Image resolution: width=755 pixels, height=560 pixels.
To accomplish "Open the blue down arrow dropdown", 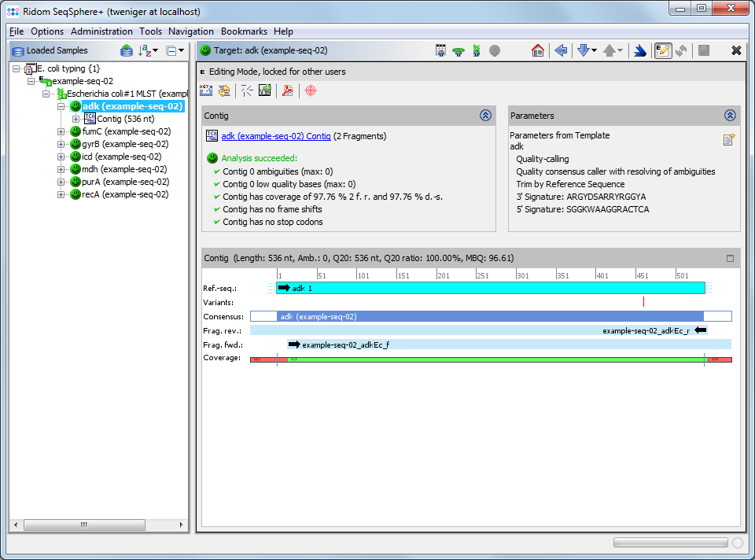I will point(587,50).
